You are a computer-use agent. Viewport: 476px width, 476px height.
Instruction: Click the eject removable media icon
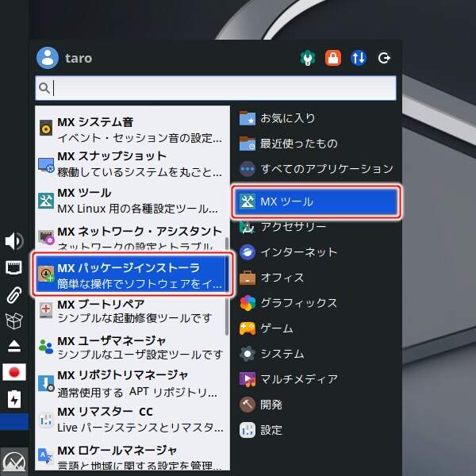tap(13, 346)
